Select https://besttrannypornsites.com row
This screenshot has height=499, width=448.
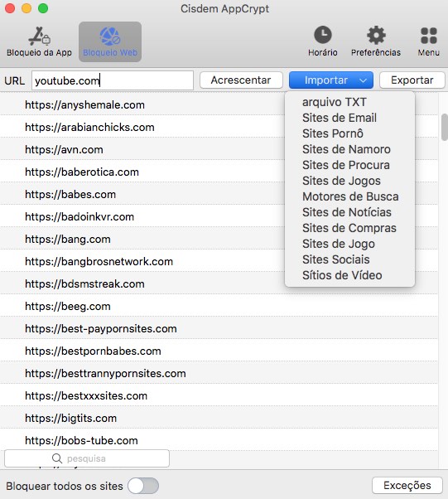[x=219, y=373]
